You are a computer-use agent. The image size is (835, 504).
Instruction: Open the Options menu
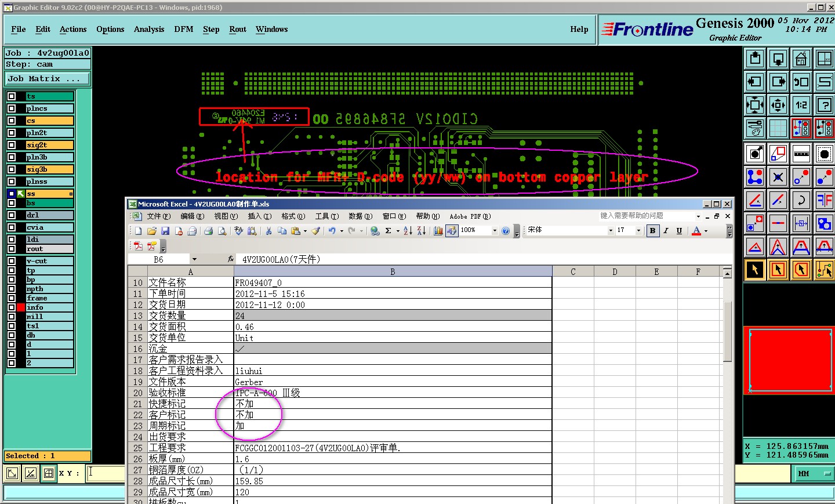[x=110, y=29]
